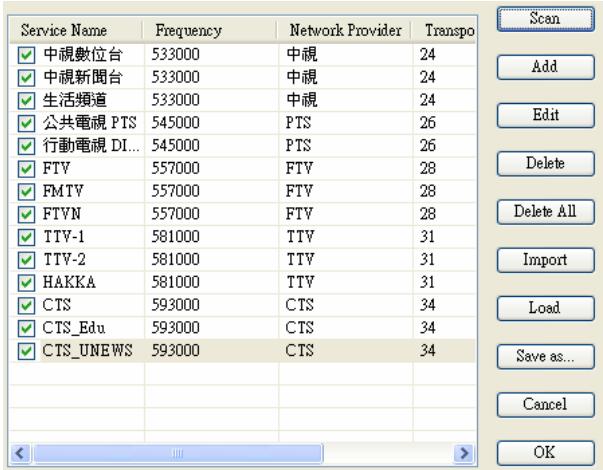
Task: Toggle checkbox for 生活頻道
Action: pos(26,100)
